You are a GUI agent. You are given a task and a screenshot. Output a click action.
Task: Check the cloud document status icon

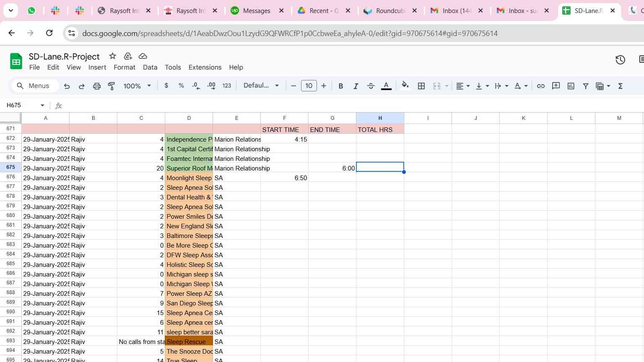pos(143,56)
